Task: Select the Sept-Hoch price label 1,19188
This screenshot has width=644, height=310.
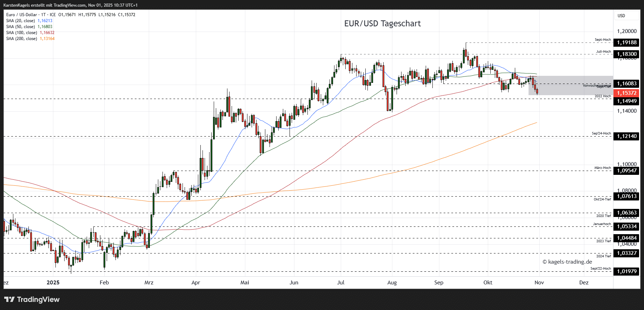Action: click(626, 42)
